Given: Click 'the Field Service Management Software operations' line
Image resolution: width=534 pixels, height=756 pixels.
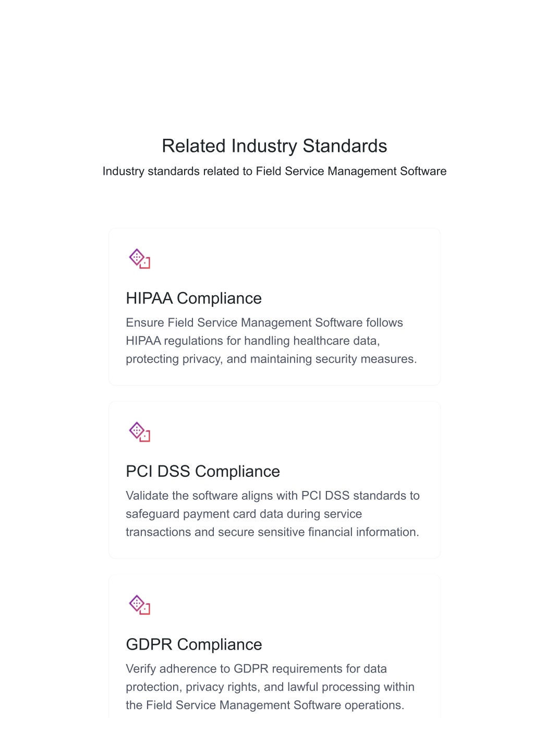Looking at the screenshot, I should point(265,705).
